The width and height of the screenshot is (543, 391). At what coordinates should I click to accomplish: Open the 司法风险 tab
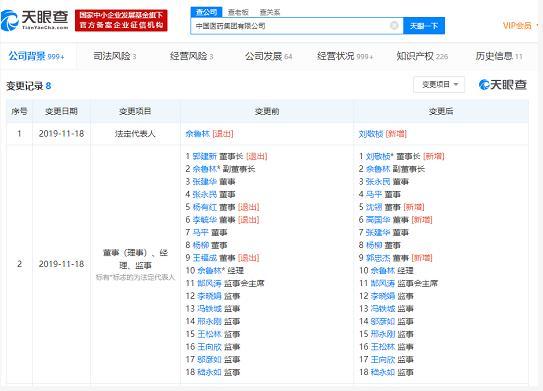(115, 56)
